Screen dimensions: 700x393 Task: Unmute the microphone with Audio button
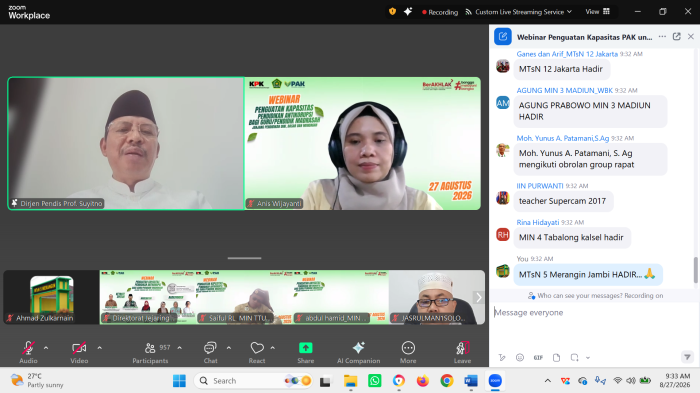tap(28, 352)
